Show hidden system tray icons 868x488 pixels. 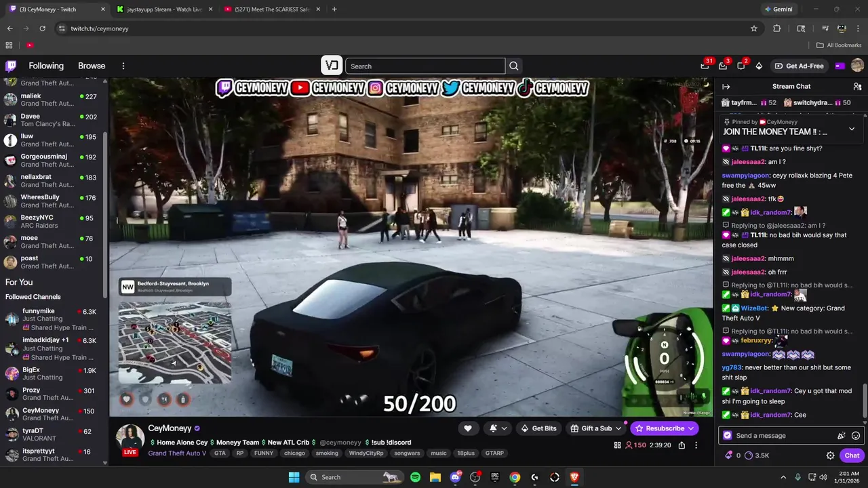[x=783, y=477]
